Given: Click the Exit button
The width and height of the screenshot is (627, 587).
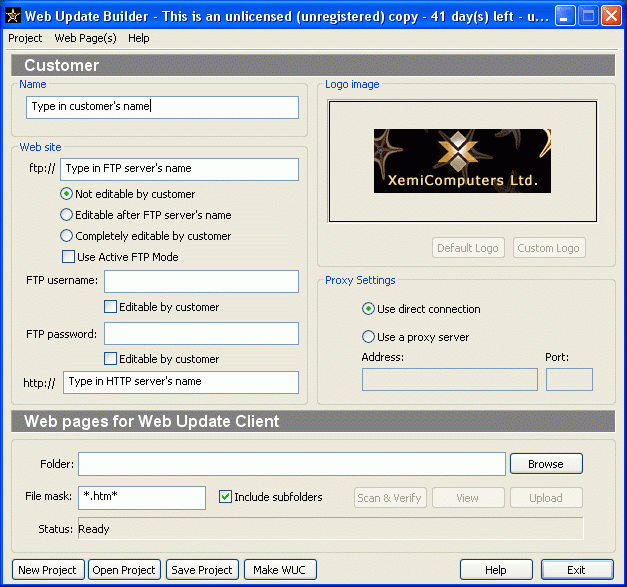Looking at the screenshot, I should 577,570.
